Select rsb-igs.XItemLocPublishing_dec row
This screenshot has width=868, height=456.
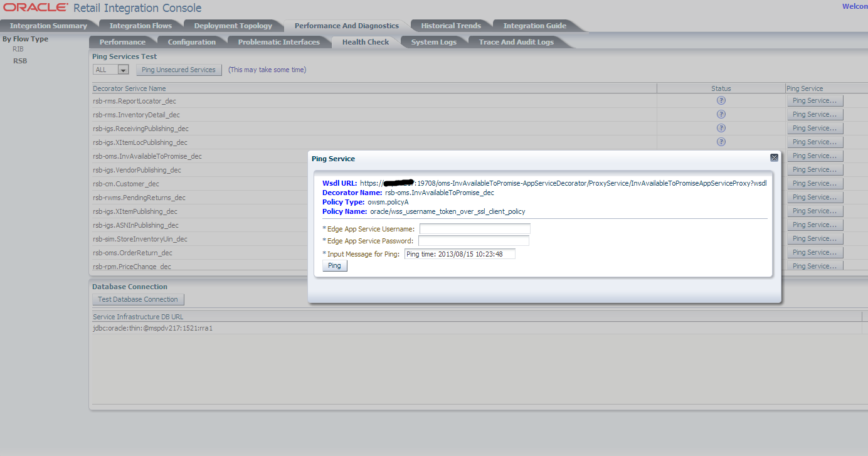click(x=140, y=142)
